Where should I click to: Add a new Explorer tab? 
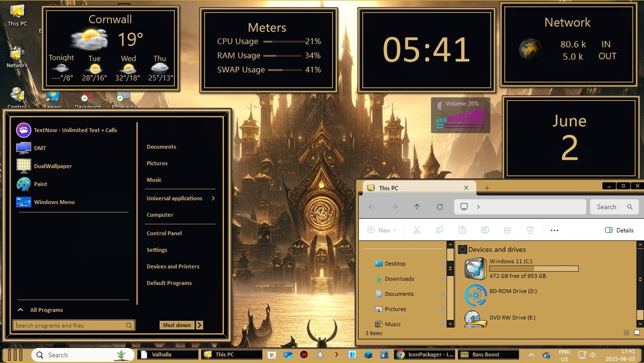pyautogui.click(x=487, y=188)
